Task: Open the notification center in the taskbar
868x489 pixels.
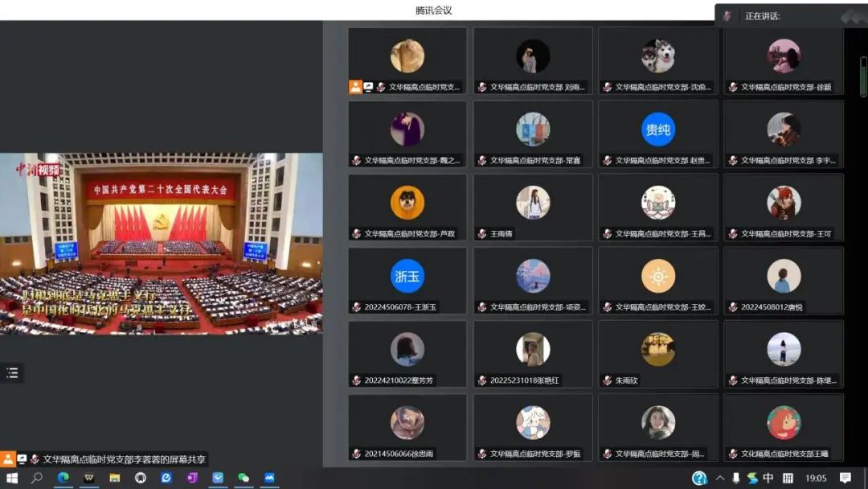Action: tap(845, 478)
